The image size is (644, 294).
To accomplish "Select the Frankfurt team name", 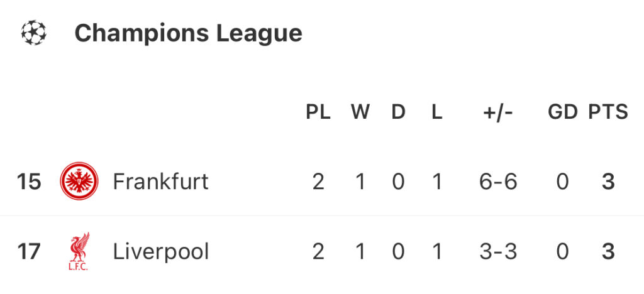I will [x=160, y=182].
